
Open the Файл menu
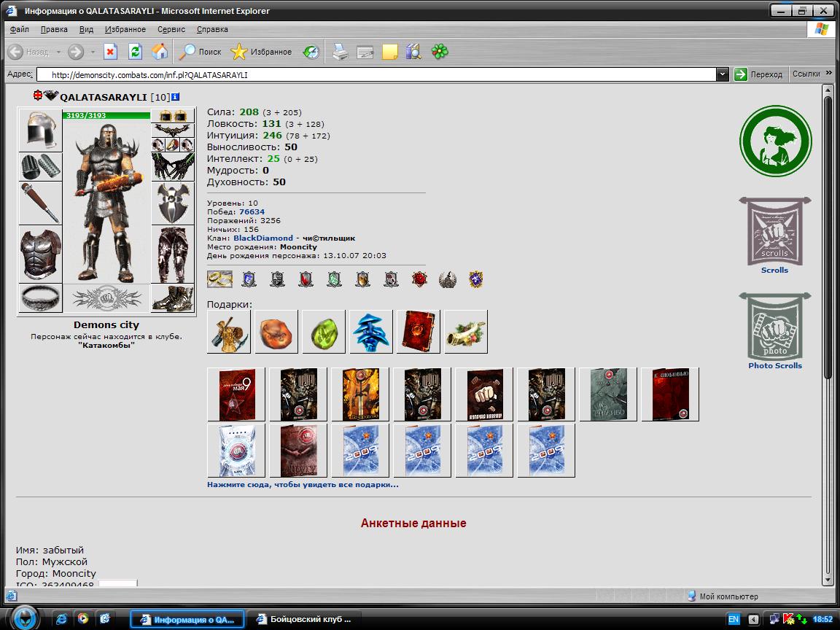tap(19, 29)
